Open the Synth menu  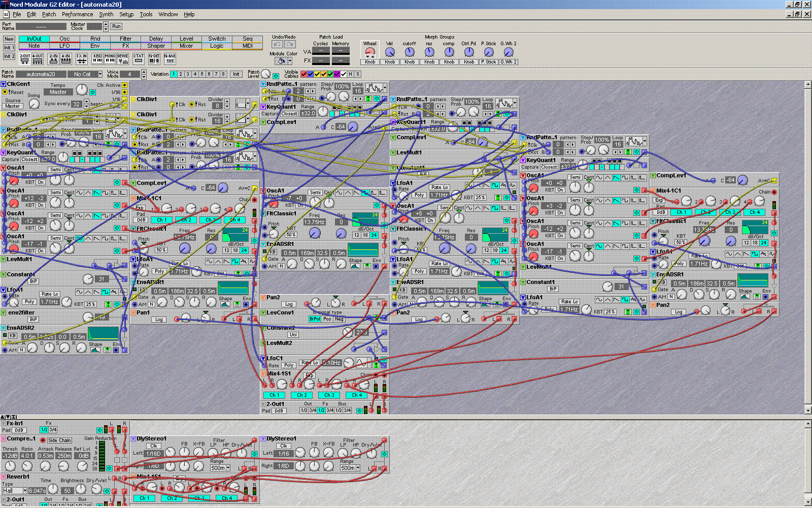coord(106,14)
